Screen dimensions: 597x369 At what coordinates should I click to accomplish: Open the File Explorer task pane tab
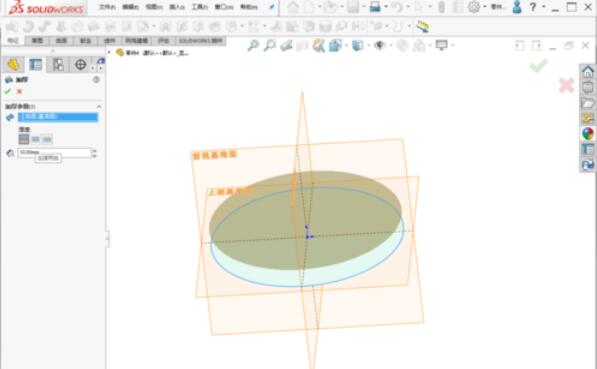point(588,103)
